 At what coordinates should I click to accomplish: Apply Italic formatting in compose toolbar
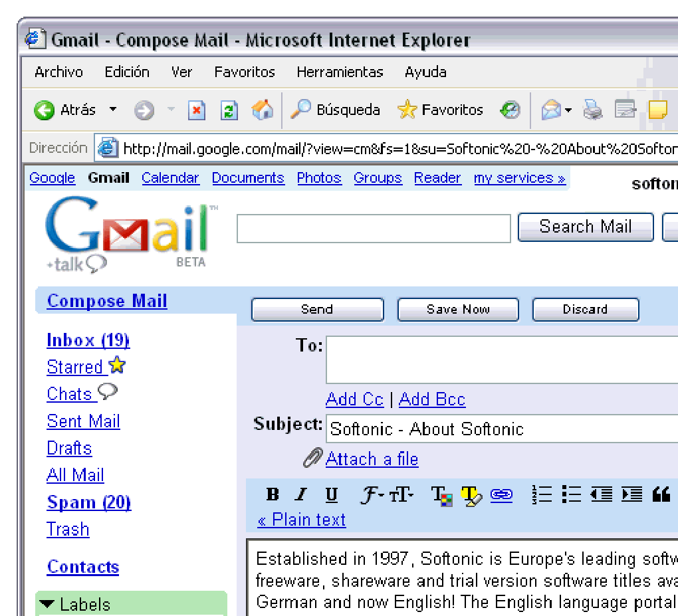(x=301, y=494)
